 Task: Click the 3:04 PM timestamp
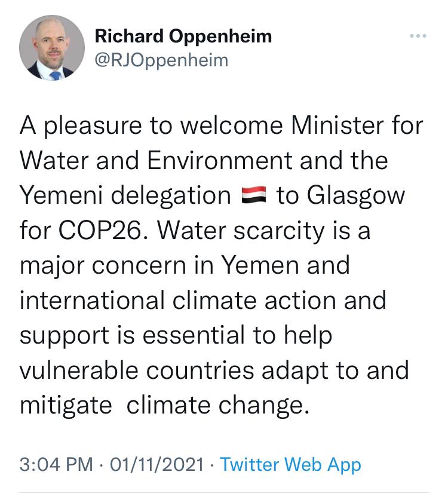[56, 465]
